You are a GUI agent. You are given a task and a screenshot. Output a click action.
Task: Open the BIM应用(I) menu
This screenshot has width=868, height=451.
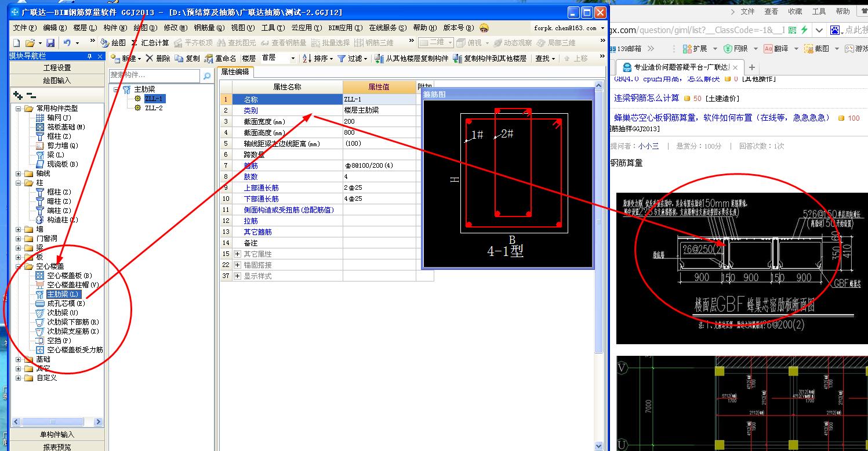point(346,28)
